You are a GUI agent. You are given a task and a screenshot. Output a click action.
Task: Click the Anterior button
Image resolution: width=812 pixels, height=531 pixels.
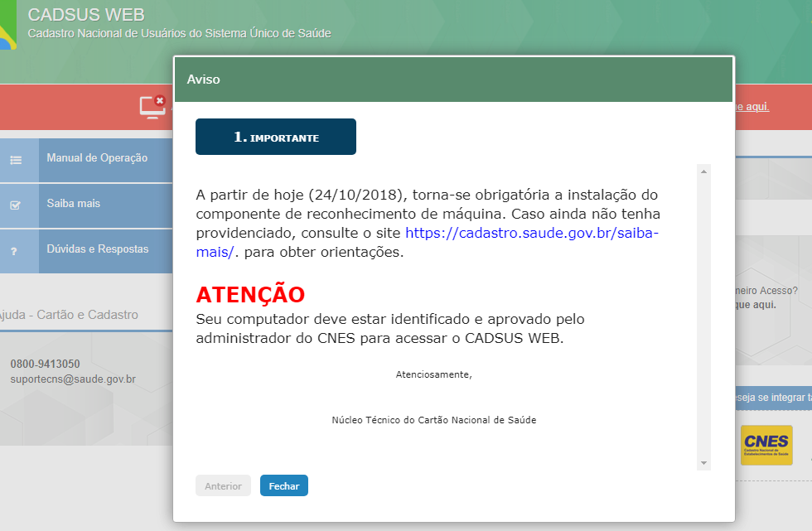223,486
